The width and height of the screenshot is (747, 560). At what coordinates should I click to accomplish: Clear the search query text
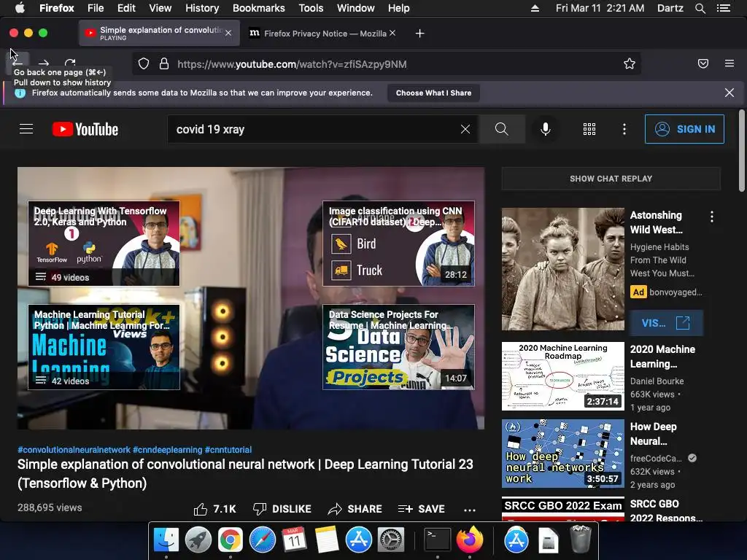(x=465, y=129)
